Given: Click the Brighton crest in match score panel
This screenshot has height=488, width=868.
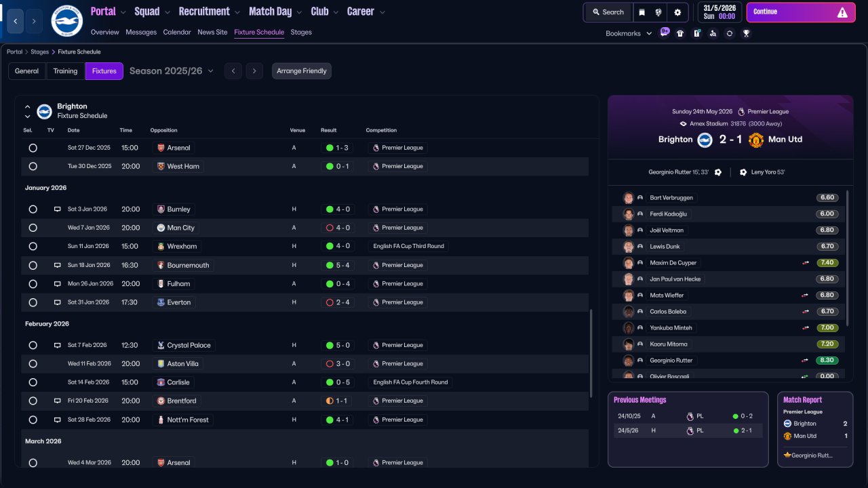Looking at the screenshot, I should (705, 140).
